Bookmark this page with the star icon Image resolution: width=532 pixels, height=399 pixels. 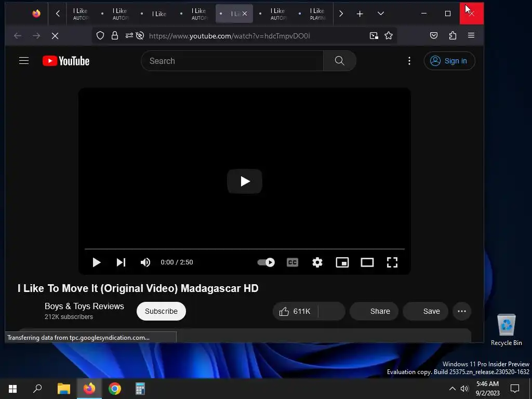tap(389, 36)
